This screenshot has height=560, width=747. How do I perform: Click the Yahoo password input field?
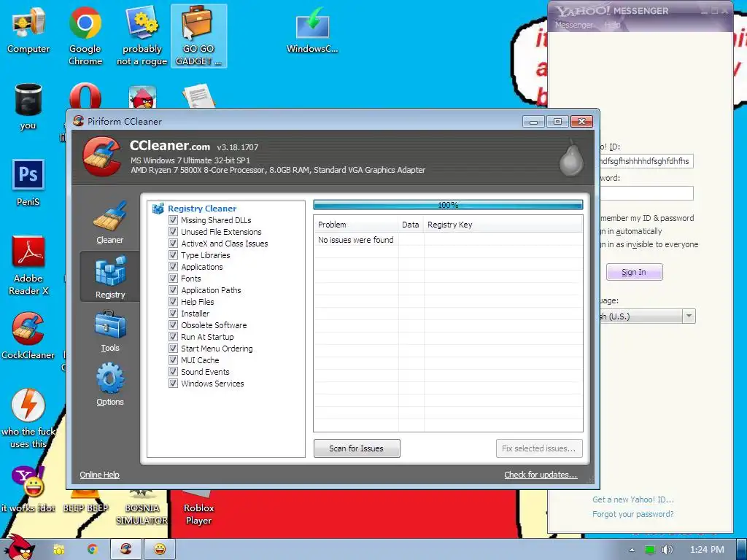646,192
